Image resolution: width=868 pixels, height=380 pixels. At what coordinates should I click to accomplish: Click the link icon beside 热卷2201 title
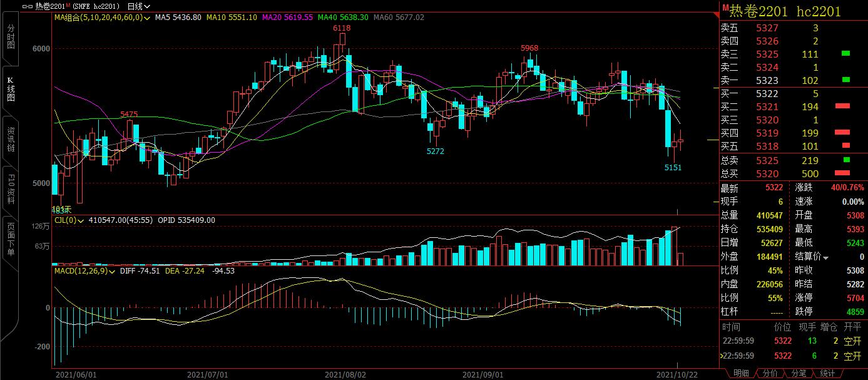tap(27, 6)
